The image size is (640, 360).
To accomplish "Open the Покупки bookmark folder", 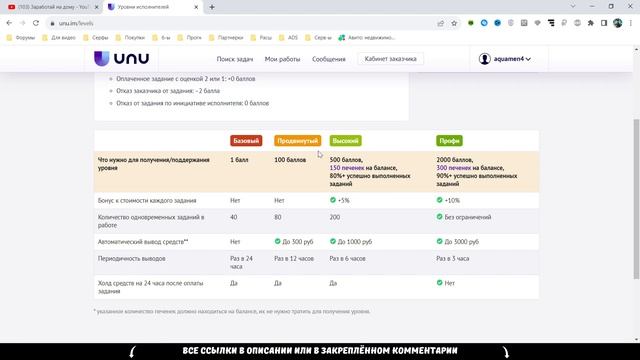I will tap(130, 38).
